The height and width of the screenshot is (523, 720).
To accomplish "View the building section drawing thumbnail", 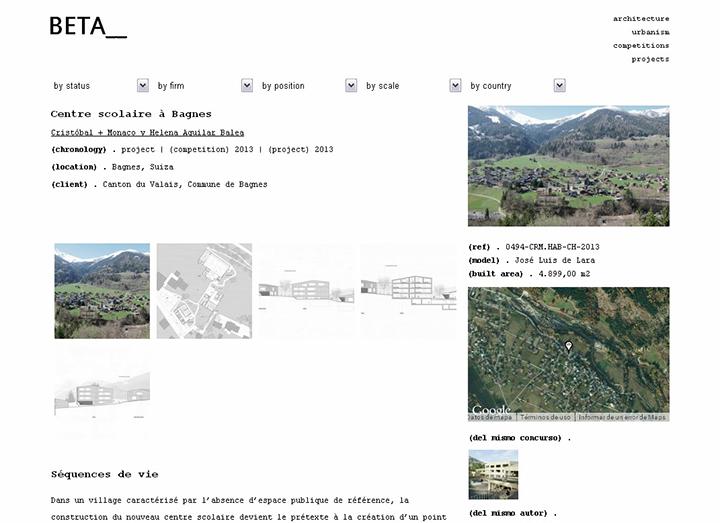I will pyautogui.click(x=408, y=291).
